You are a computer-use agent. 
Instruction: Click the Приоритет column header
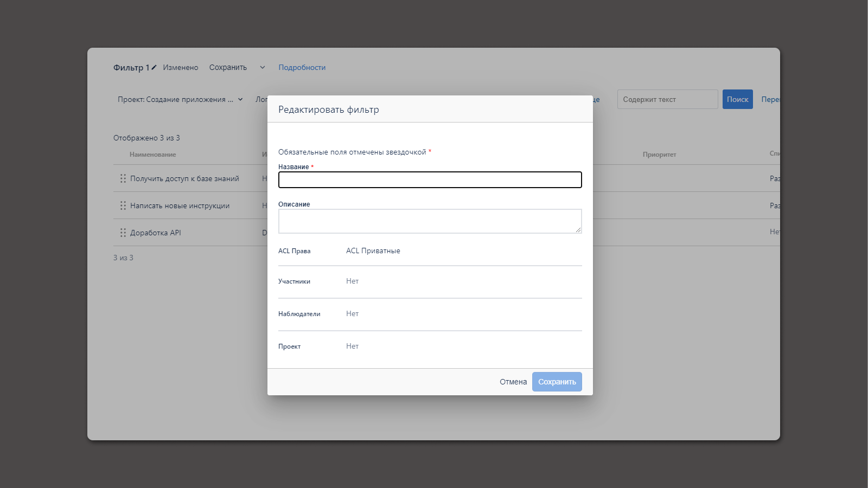[660, 155]
